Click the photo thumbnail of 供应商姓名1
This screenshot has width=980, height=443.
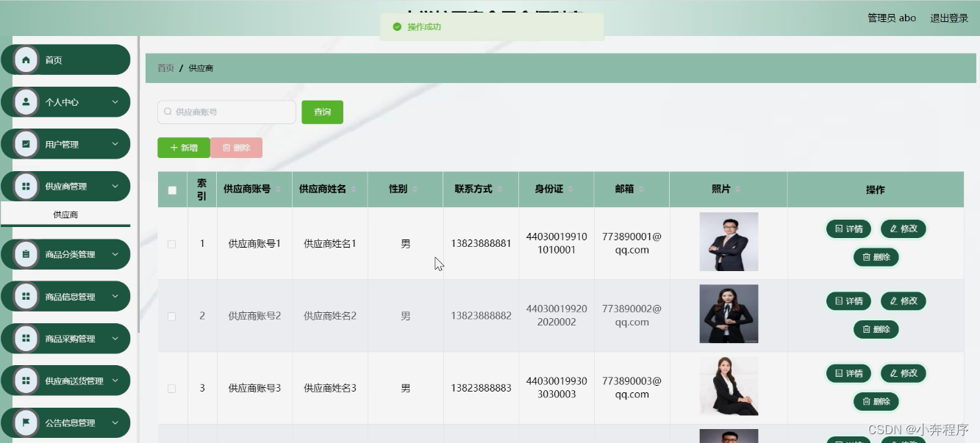tap(729, 242)
